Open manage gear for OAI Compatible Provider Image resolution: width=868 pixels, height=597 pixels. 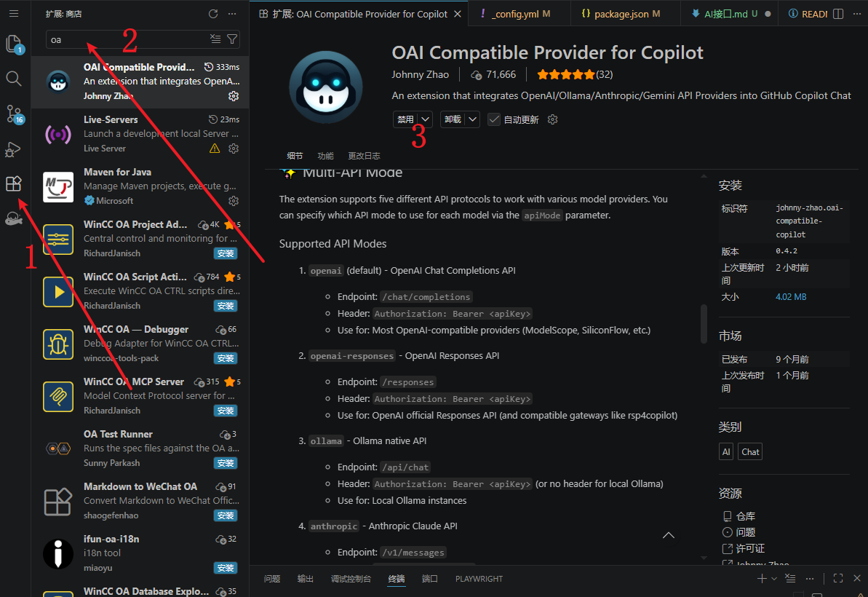click(234, 96)
